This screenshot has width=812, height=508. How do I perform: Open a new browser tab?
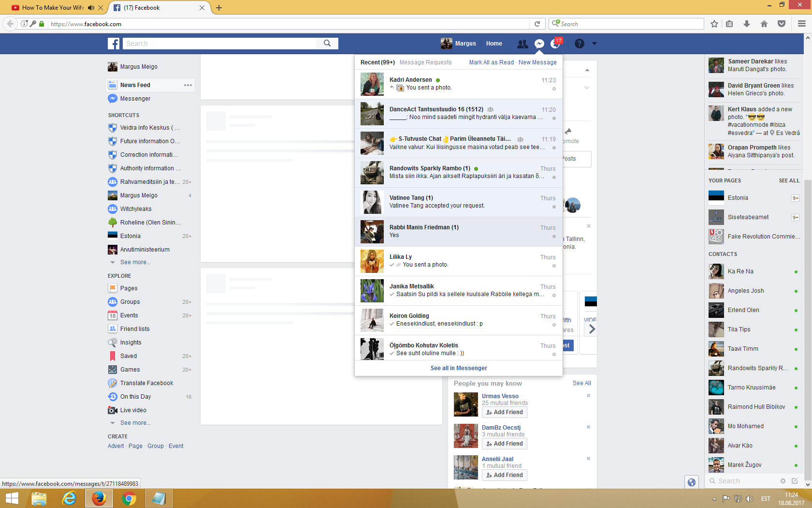coord(219,8)
